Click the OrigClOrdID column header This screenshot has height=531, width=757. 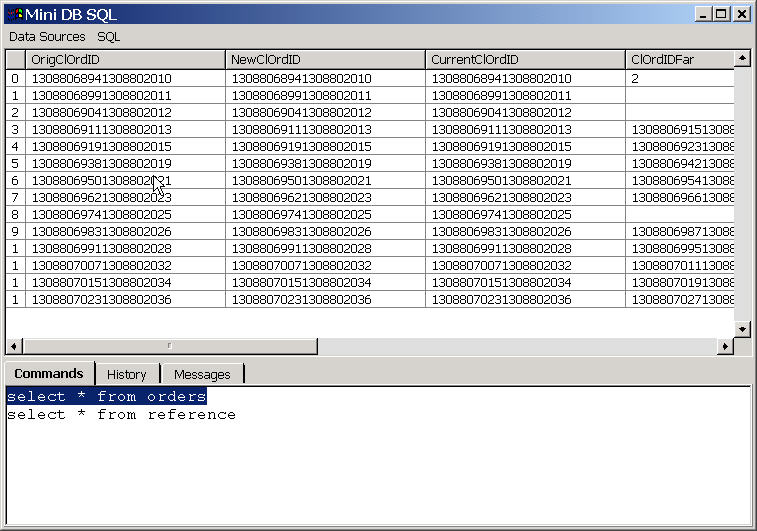point(125,60)
